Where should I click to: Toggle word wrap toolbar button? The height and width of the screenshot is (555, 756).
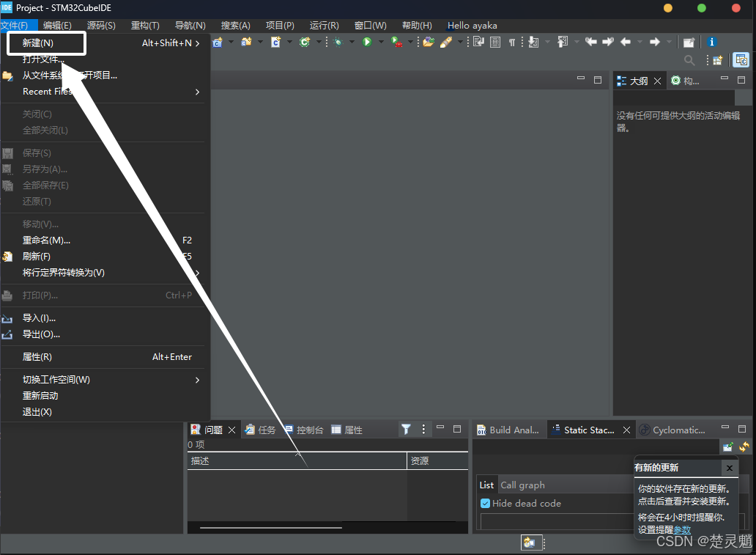(478, 42)
